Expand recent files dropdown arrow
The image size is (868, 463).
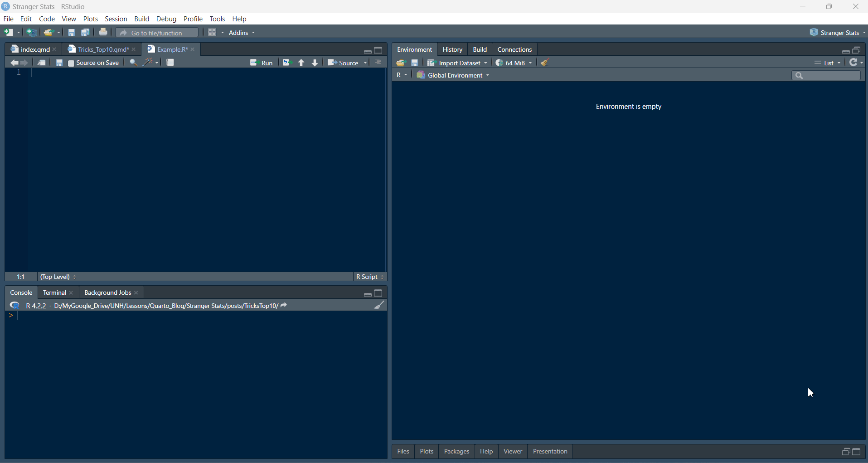[59, 33]
